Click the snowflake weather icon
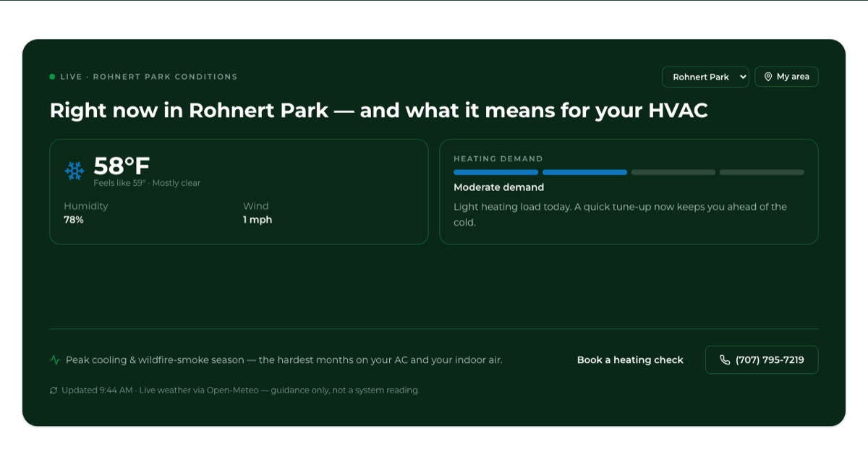This screenshot has height=465, width=868. (75, 171)
